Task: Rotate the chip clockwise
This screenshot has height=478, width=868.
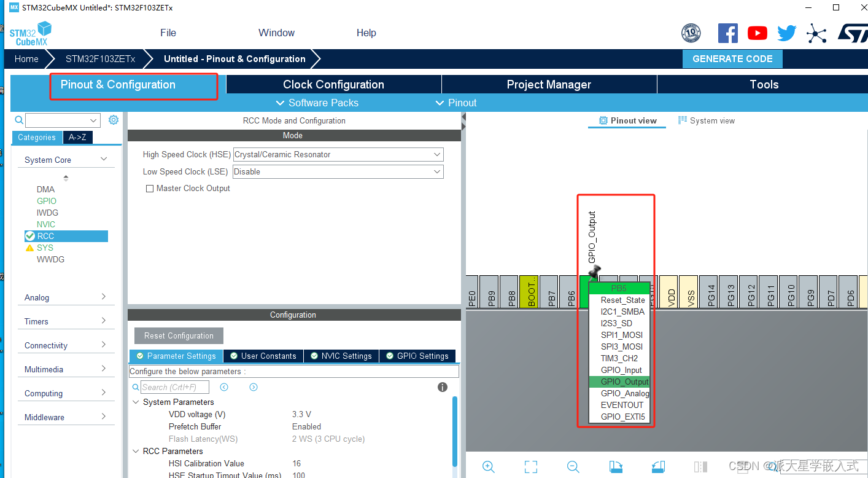Action: (x=616, y=467)
